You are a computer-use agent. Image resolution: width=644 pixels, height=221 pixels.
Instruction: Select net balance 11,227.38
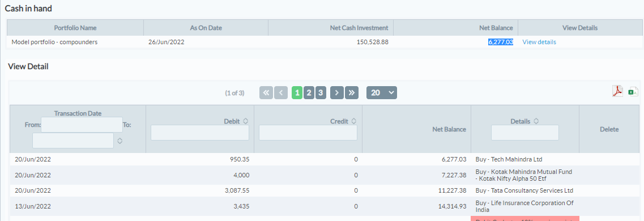pos(453,190)
